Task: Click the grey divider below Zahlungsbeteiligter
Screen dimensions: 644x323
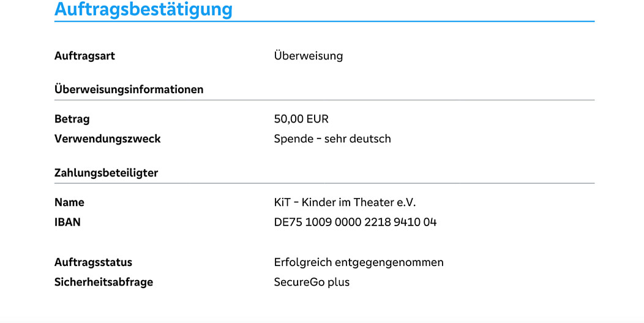Action: pos(324,183)
